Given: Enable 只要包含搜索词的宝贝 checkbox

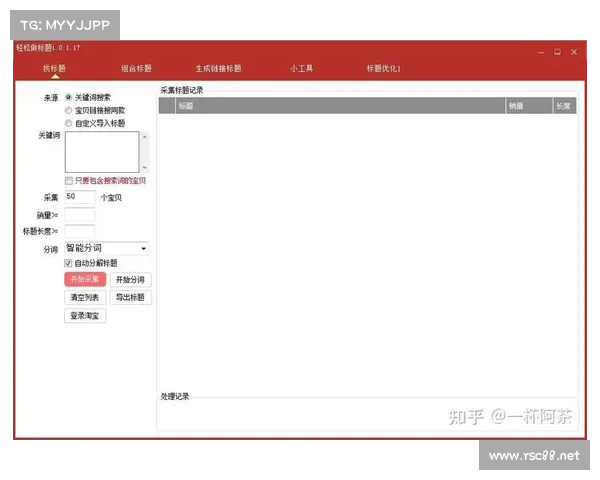Looking at the screenshot, I should coord(69,181).
